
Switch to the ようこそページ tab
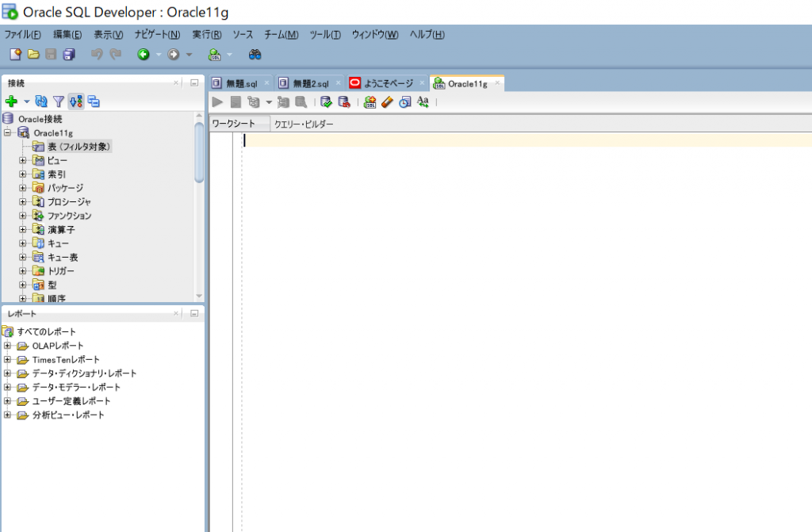pyautogui.click(x=389, y=83)
